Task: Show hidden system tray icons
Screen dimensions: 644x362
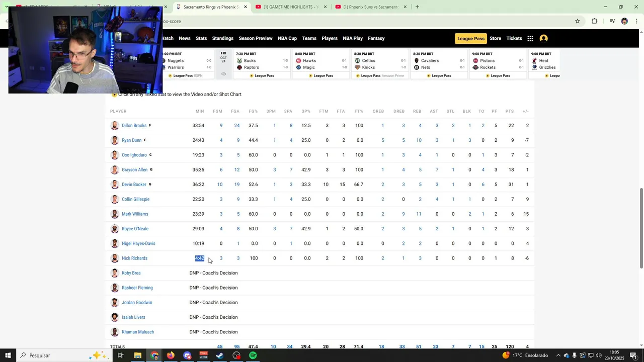Action: click(x=558, y=355)
